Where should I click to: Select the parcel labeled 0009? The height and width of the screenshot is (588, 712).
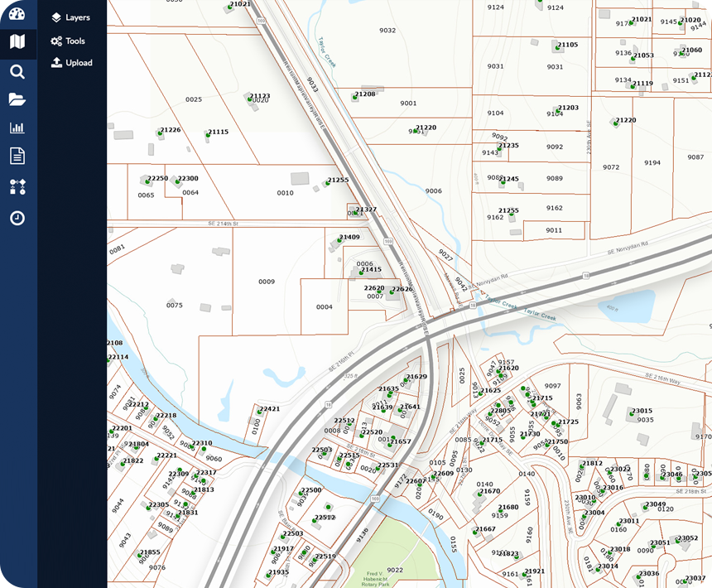[266, 282]
